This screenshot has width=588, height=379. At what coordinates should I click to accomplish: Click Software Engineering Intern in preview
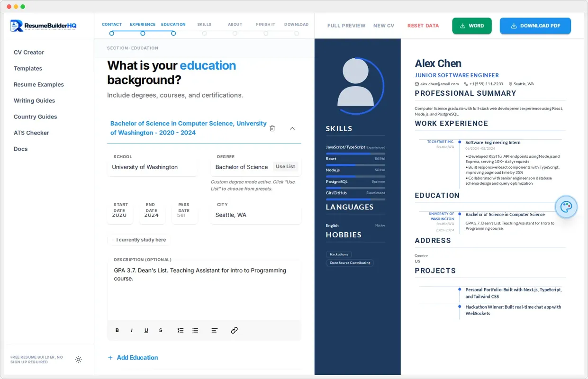(493, 143)
